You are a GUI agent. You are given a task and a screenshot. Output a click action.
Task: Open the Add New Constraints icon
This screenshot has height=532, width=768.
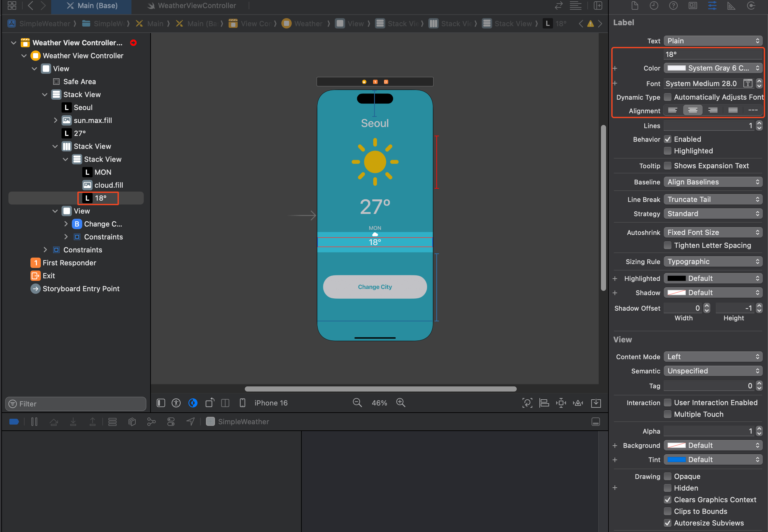point(561,403)
